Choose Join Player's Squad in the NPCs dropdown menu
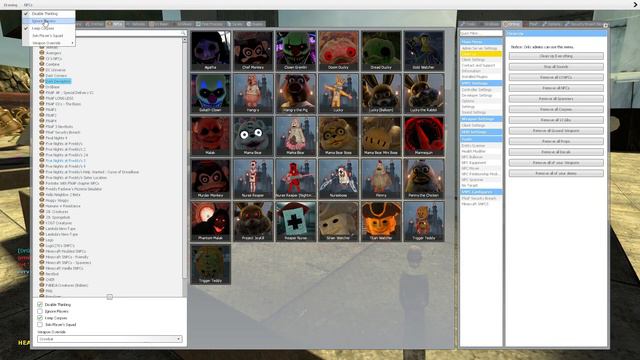The width and height of the screenshot is (640, 360). click(x=49, y=36)
